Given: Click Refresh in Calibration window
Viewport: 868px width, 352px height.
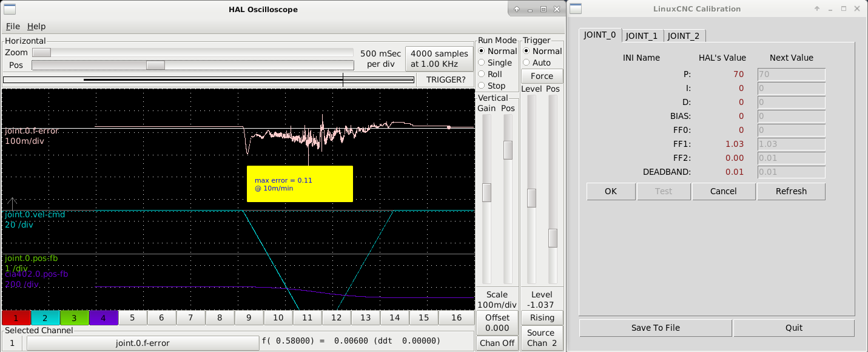Looking at the screenshot, I should tap(791, 191).
